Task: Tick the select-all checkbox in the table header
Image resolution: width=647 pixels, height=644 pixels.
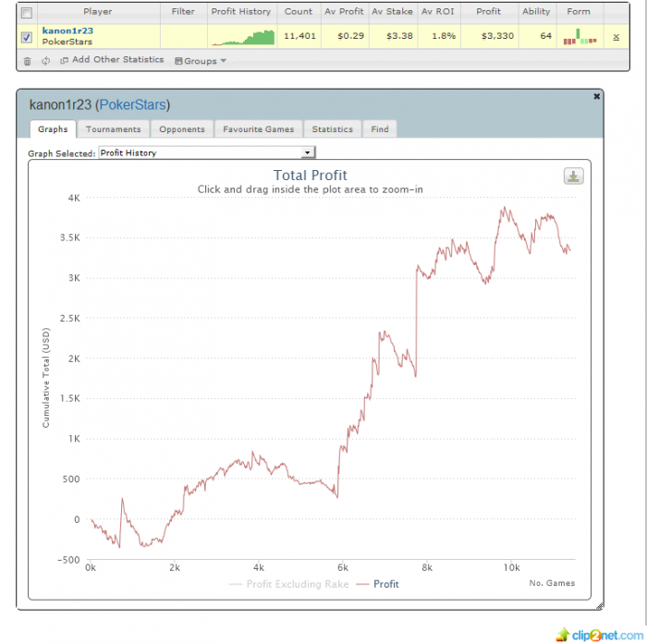Action: (x=27, y=13)
